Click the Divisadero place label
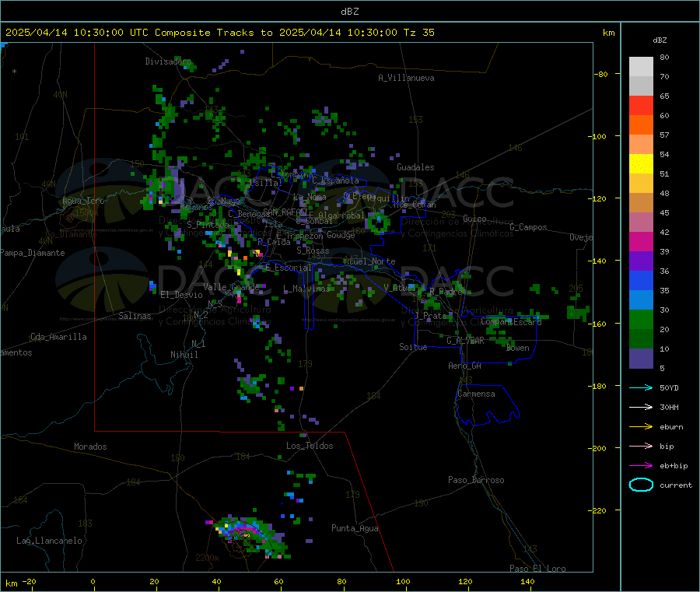This screenshot has width=700, height=592. click(168, 61)
